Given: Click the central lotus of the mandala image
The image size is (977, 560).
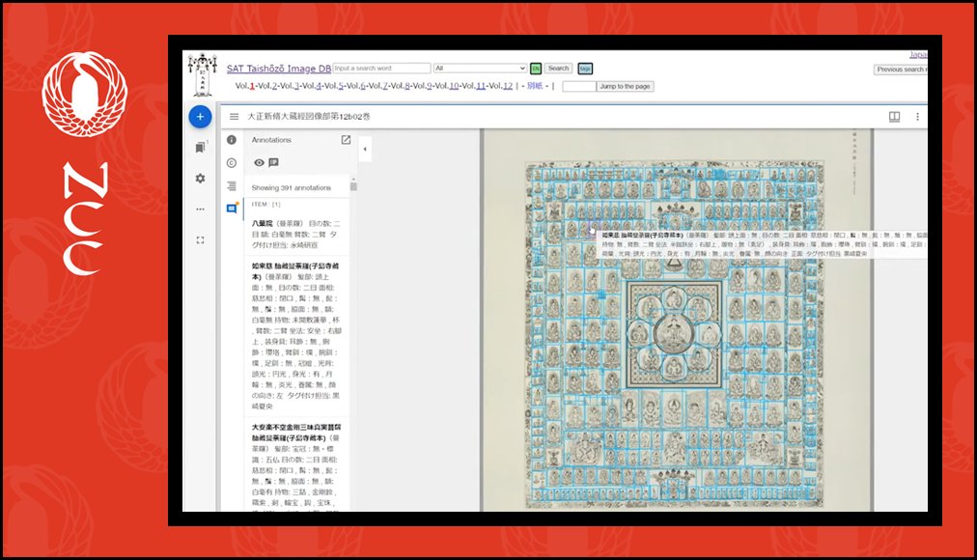Looking at the screenshot, I should pyautogui.click(x=674, y=333).
